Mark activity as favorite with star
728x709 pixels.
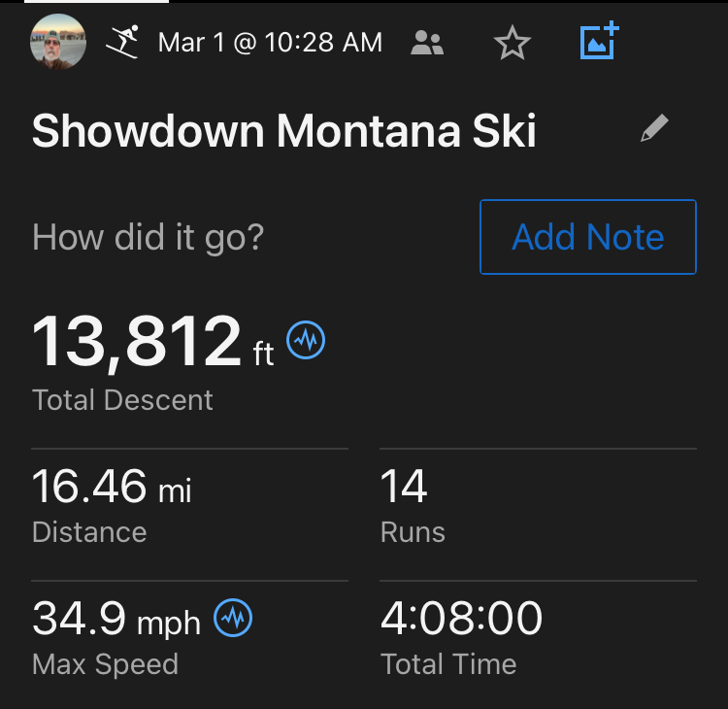coord(512,43)
